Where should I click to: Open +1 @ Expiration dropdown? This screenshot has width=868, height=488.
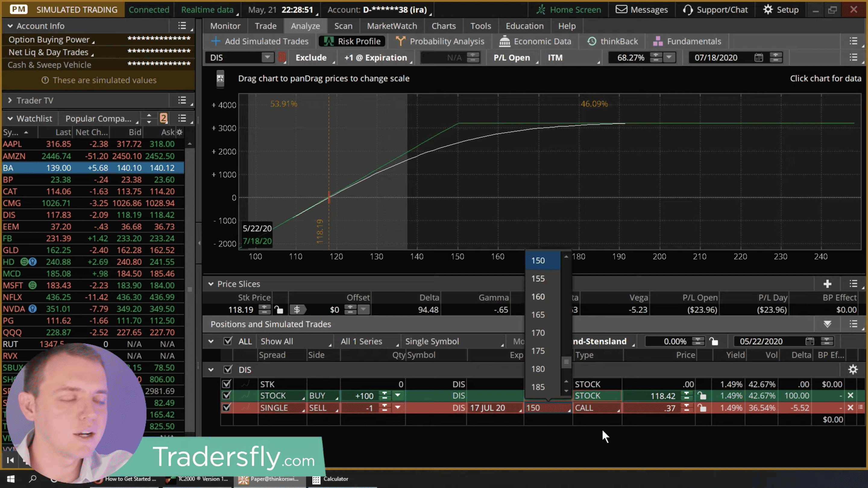(377, 58)
